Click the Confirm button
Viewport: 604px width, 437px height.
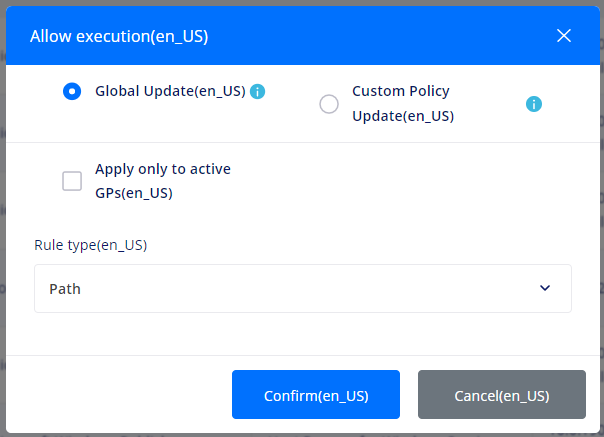[x=316, y=395]
